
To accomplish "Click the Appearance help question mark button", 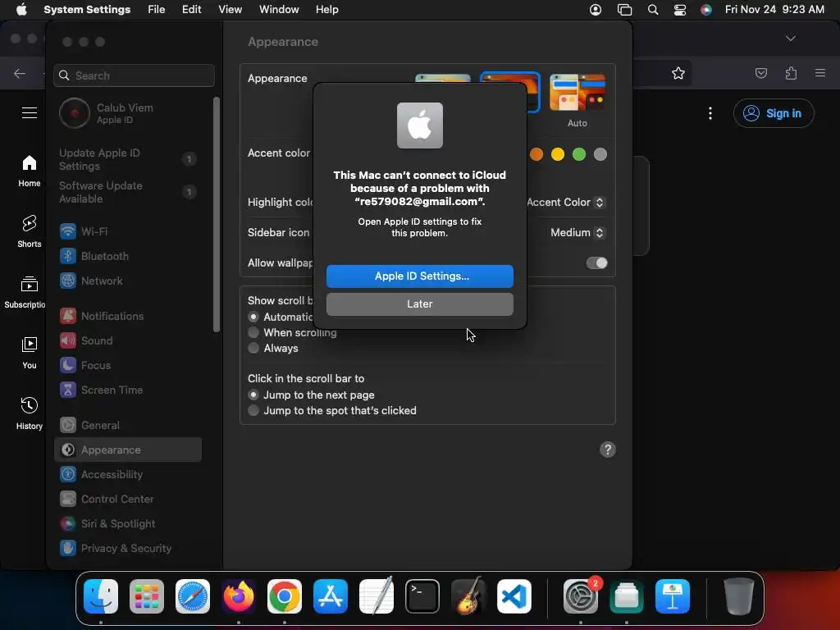I will coord(608,450).
